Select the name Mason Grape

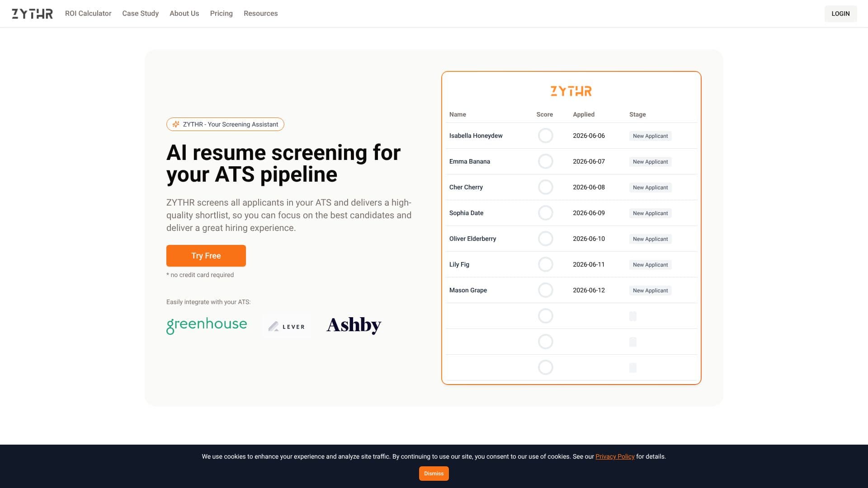[468, 290]
